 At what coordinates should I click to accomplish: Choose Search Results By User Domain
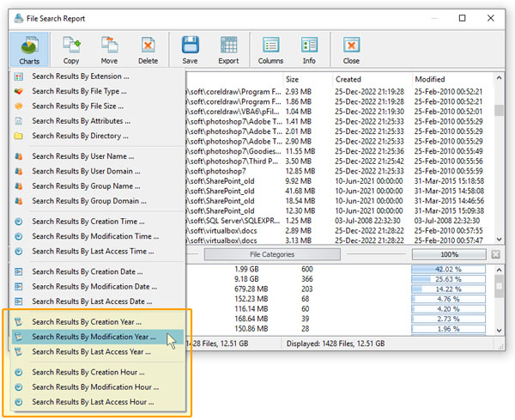coord(98,171)
